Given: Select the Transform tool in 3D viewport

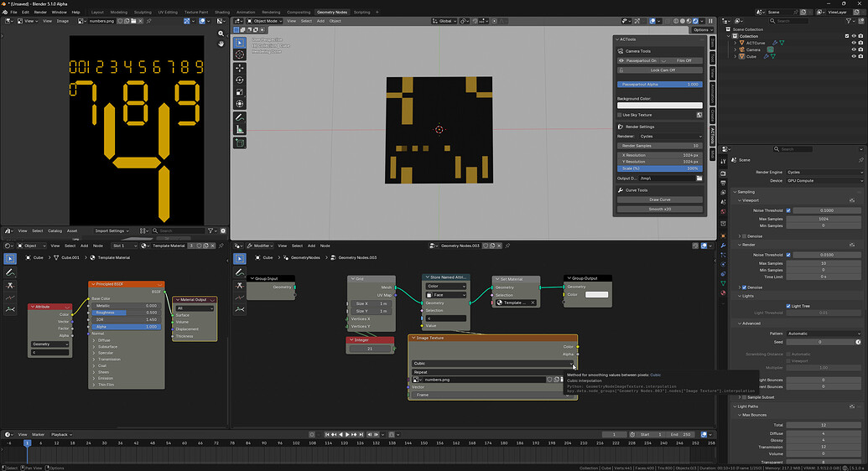Looking at the screenshot, I should pyautogui.click(x=240, y=104).
